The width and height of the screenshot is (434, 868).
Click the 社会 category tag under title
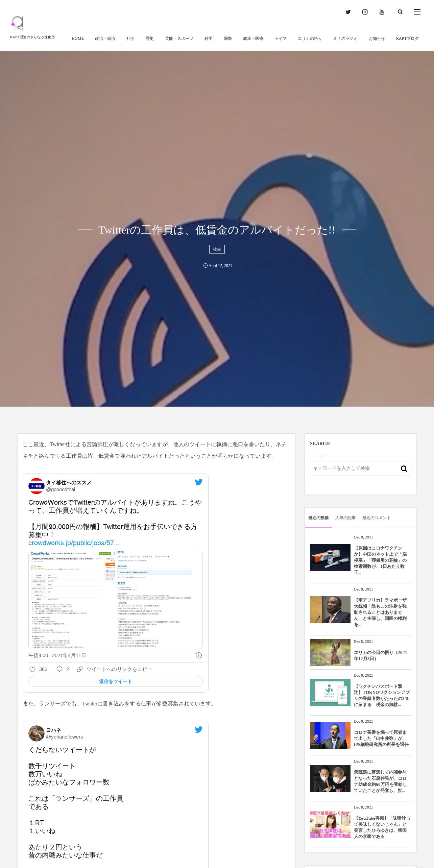click(217, 249)
